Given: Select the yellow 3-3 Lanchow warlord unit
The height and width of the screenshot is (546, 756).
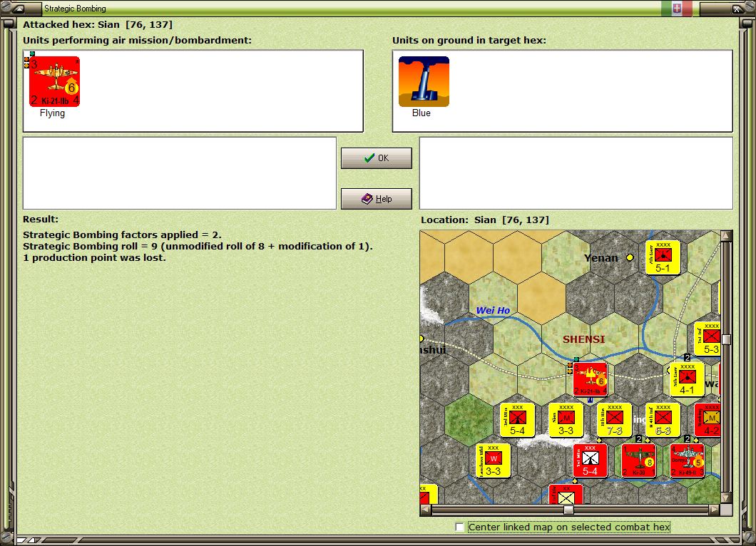Looking at the screenshot, I should click(x=494, y=460).
